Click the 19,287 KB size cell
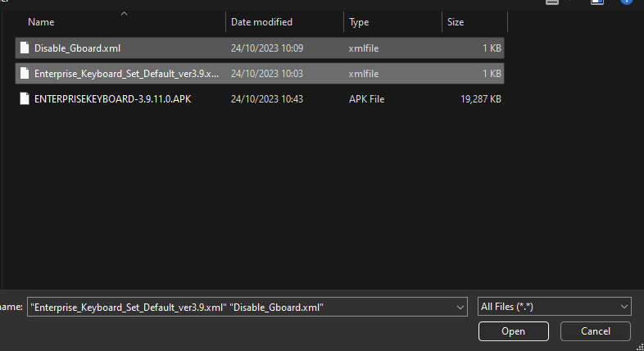Viewport: 644px width, 351px height. pyautogui.click(x=480, y=99)
